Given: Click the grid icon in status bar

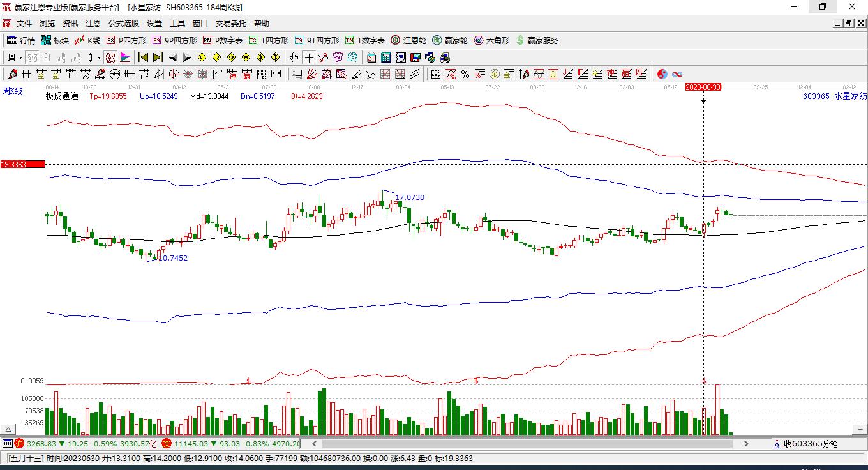Looking at the screenshot, I should tap(7, 443).
